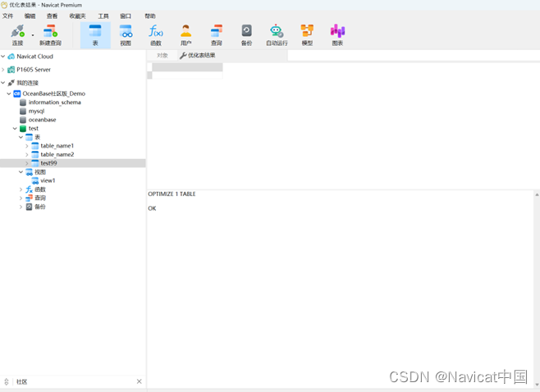Select the test database

[33, 129]
